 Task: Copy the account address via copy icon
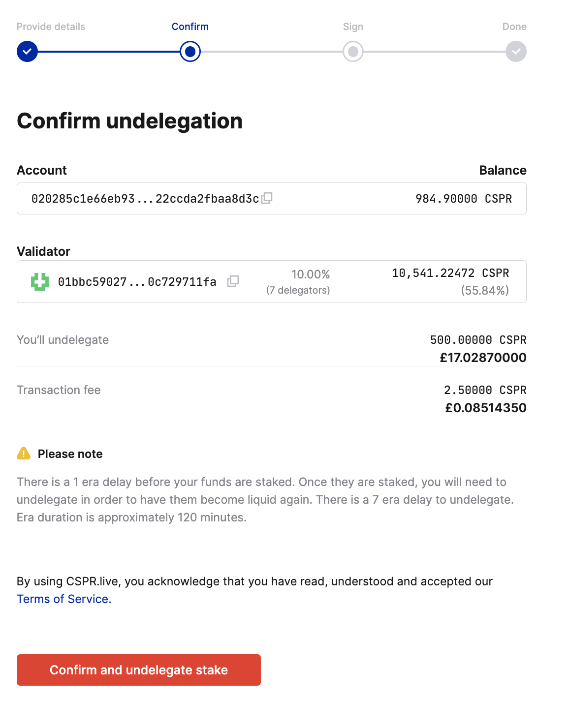click(x=267, y=198)
